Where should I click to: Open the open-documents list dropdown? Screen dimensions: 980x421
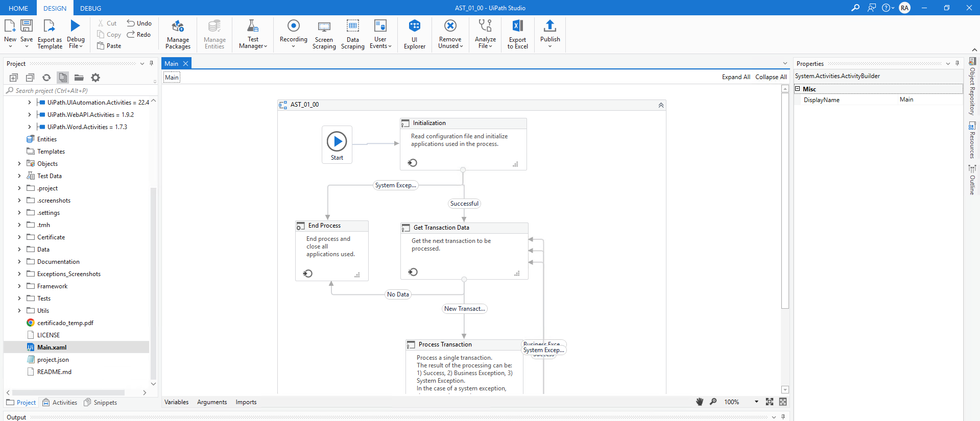[785, 64]
